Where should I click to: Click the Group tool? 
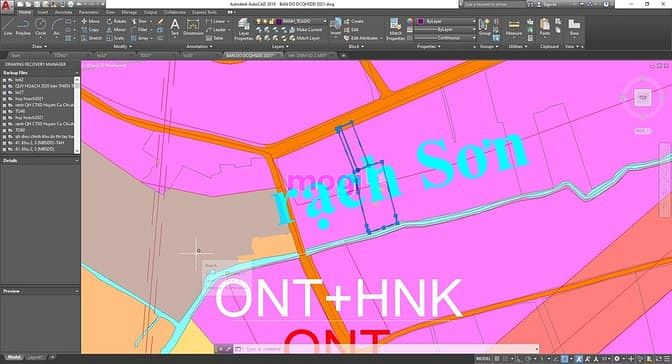485,27
